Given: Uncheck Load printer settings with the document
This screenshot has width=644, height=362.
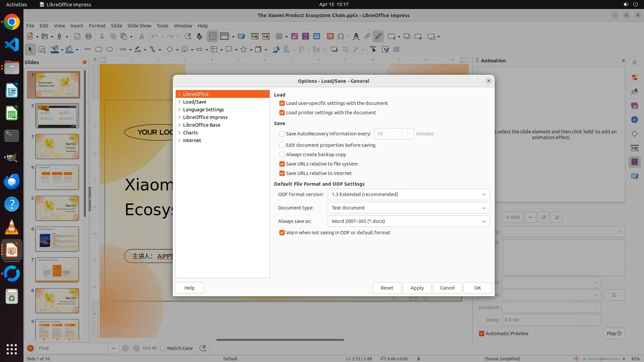Looking at the screenshot, I should click(x=282, y=113).
